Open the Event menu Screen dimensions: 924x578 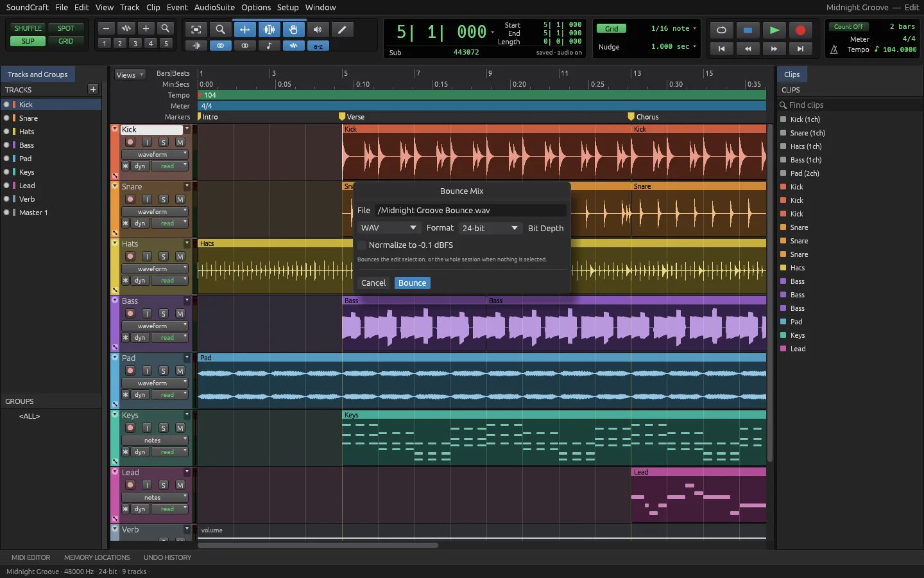tap(177, 7)
